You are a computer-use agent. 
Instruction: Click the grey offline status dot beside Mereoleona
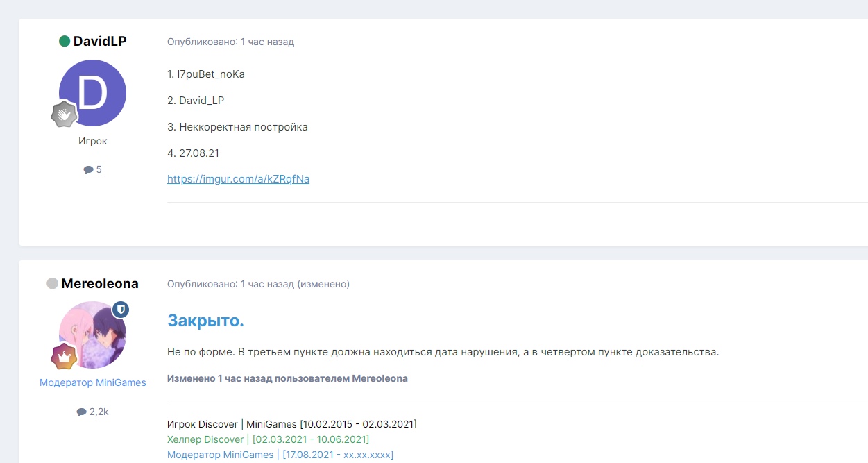tap(52, 284)
